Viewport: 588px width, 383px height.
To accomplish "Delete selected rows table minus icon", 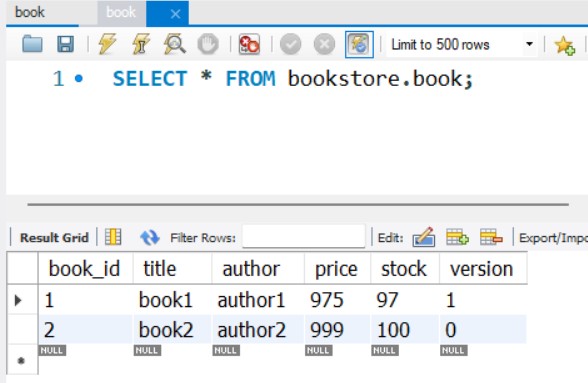I will pyautogui.click(x=491, y=237).
